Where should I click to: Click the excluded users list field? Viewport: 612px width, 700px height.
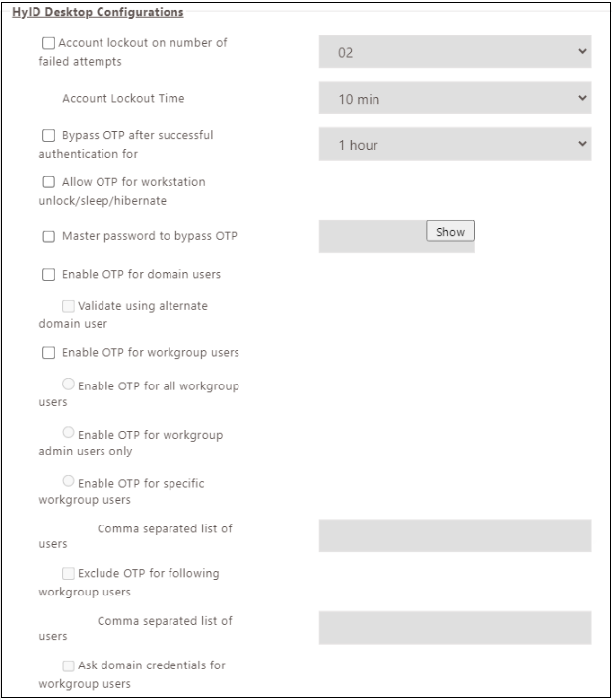coord(454,627)
